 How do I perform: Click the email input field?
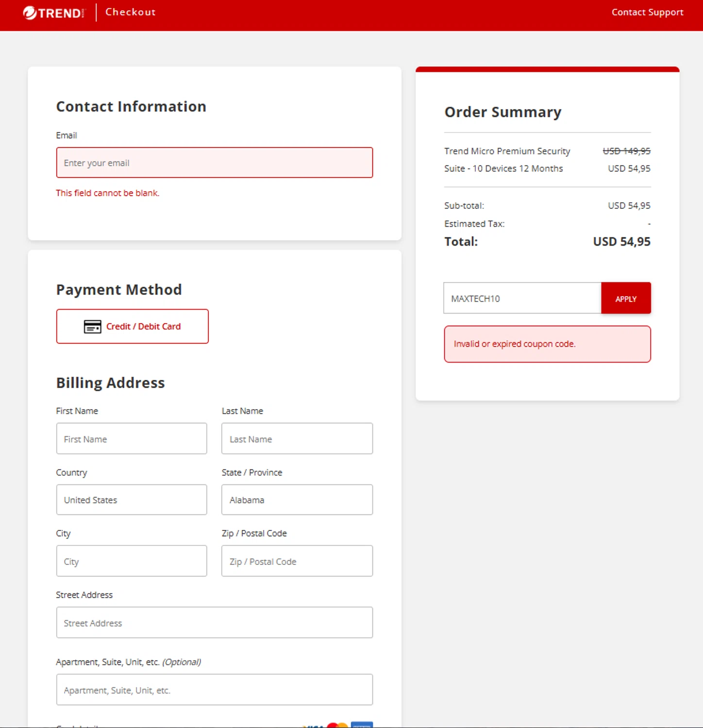[x=215, y=163]
